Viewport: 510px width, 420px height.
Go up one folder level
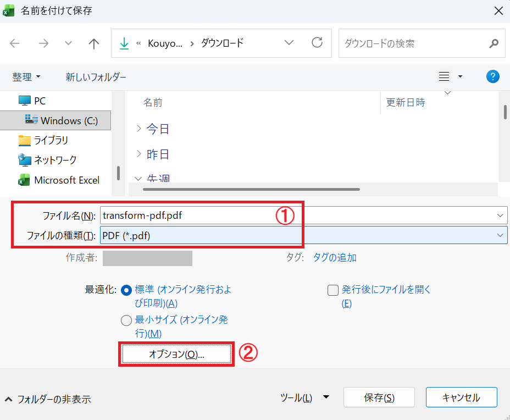94,43
